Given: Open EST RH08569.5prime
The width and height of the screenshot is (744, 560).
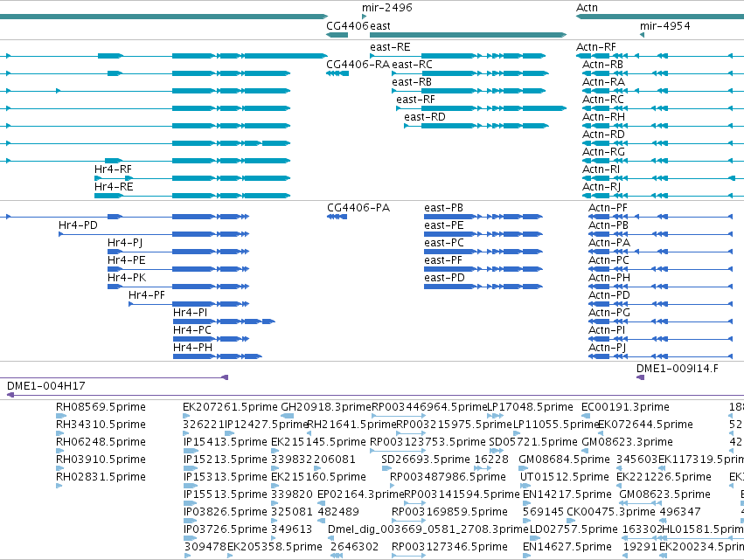Looking at the screenshot, I should point(101,407).
